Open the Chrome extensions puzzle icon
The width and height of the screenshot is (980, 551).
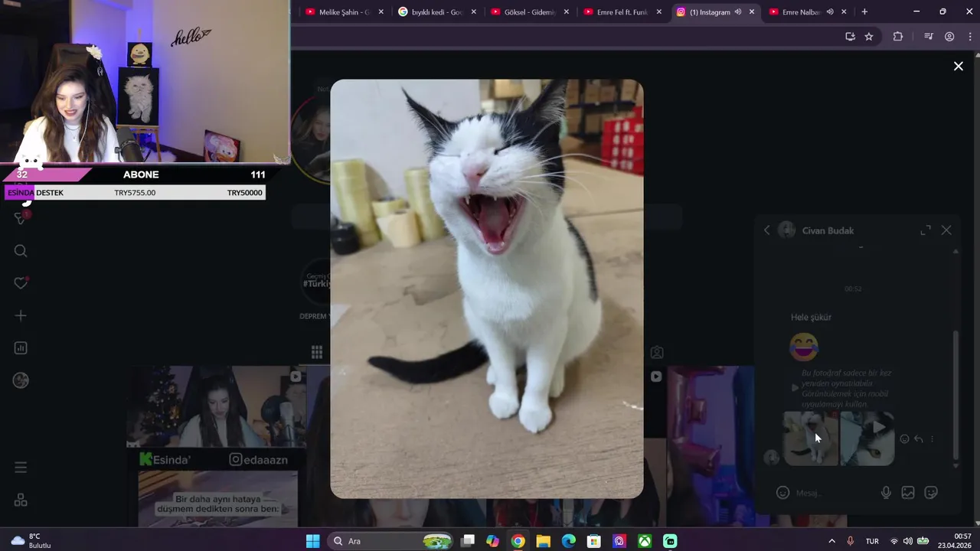pyautogui.click(x=898, y=36)
